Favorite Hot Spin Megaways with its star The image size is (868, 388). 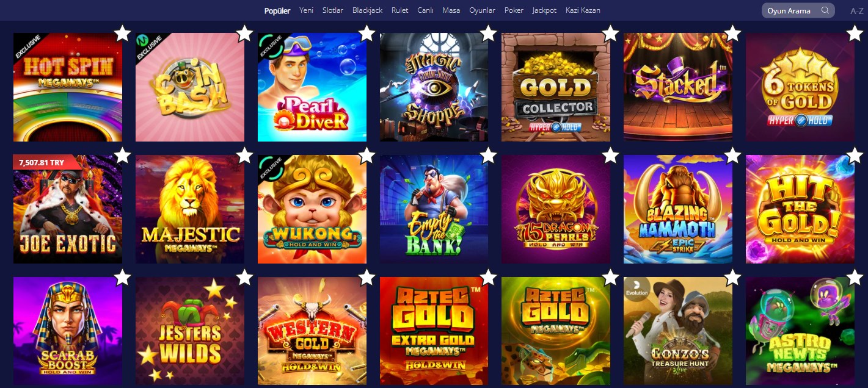pos(122,33)
